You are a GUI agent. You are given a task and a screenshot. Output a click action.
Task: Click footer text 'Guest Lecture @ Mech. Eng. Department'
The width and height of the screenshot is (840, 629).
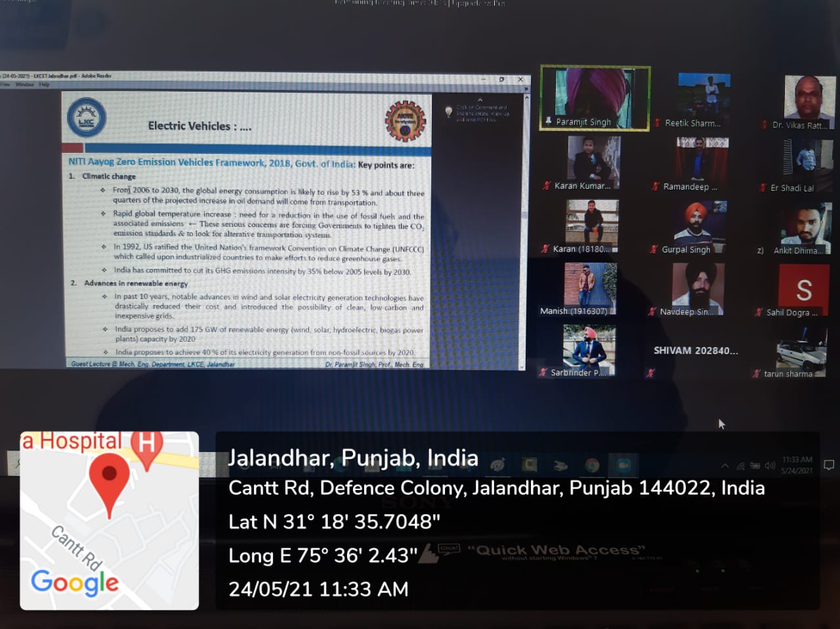[153, 364]
